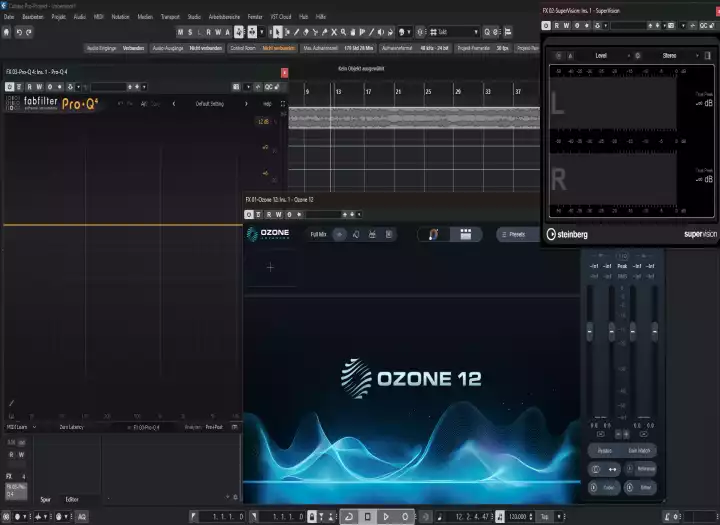720x525 pixels.
Task: Toggle cycle loop in transport bar
Action: [x=349, y=517]
